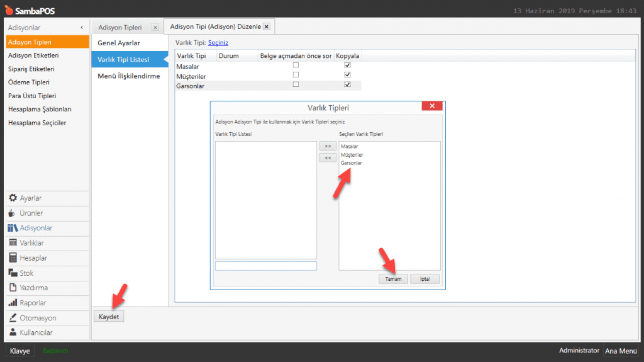
Task: Select Varlıklar section icon in sidebar
Action: point(13,243)
